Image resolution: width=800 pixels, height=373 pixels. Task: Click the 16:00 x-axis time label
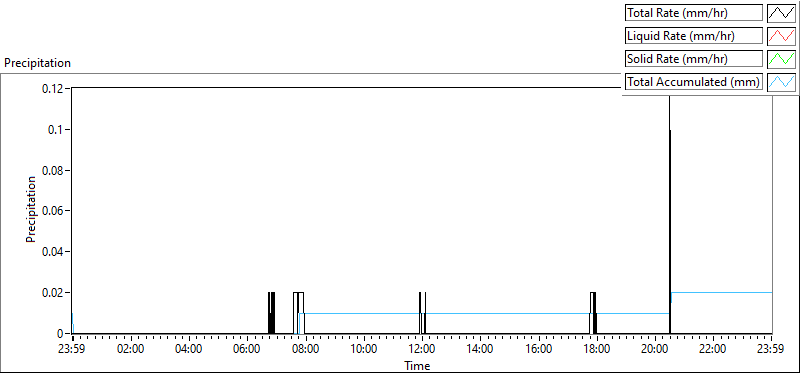[538, 350]
